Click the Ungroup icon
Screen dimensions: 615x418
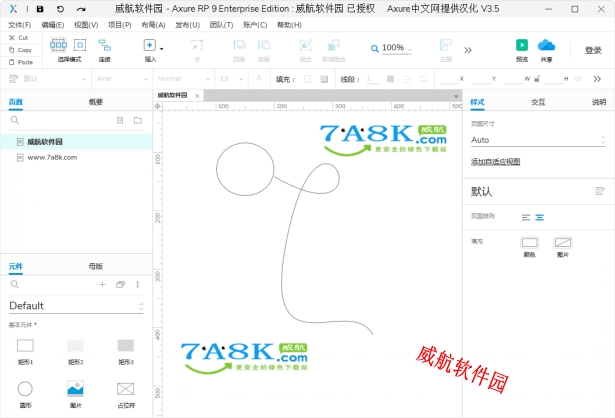[334, 45]
